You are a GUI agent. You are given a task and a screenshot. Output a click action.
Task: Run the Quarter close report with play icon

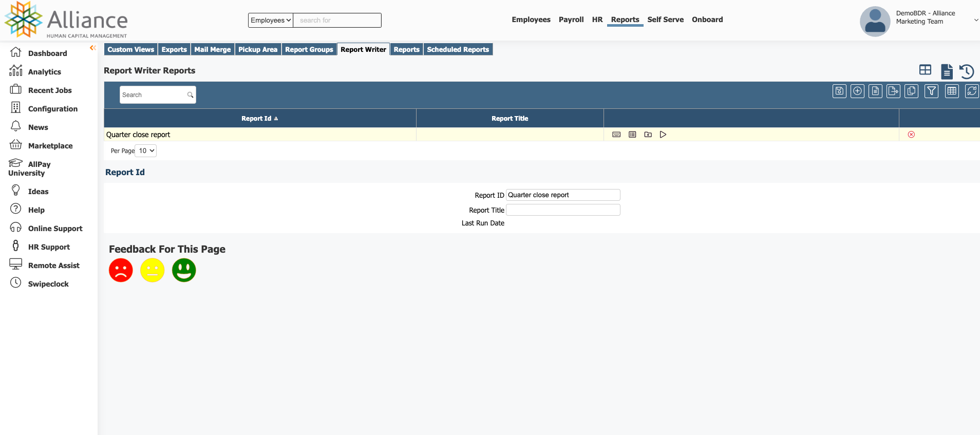coord(663,135)
